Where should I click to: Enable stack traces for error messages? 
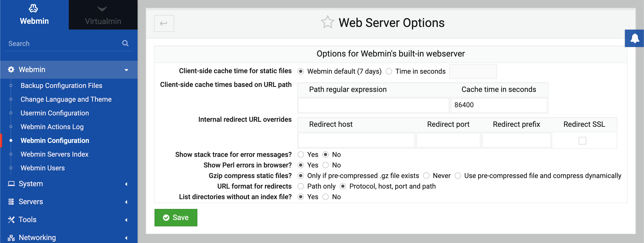point(301,154)
